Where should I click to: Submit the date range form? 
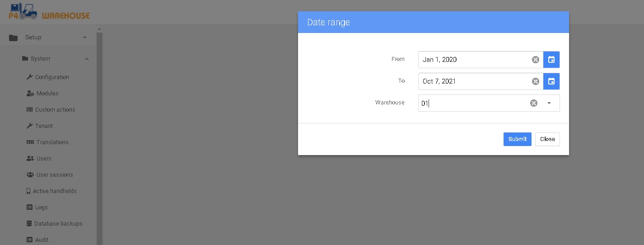[x=517, y=139]
